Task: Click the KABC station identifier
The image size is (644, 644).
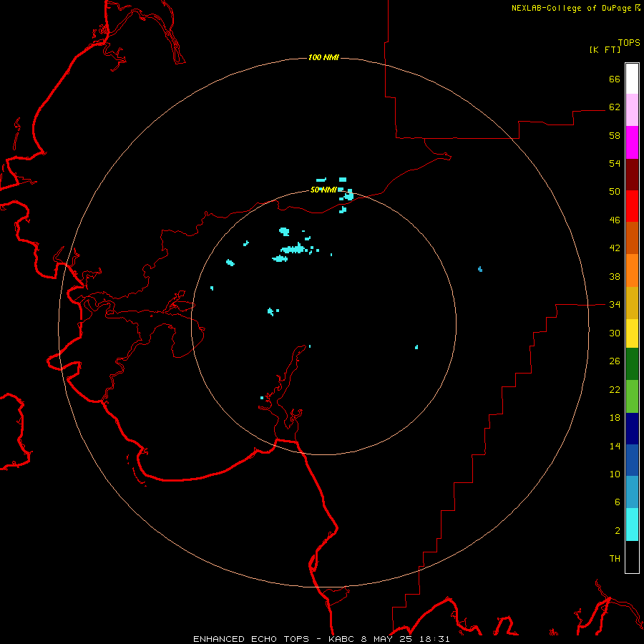Action: point(342,639)
